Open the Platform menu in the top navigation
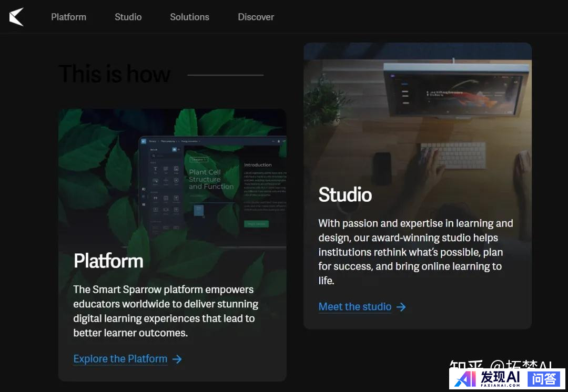Image resolution: width=568 pixels, height=392 pixels. [68, 17]
